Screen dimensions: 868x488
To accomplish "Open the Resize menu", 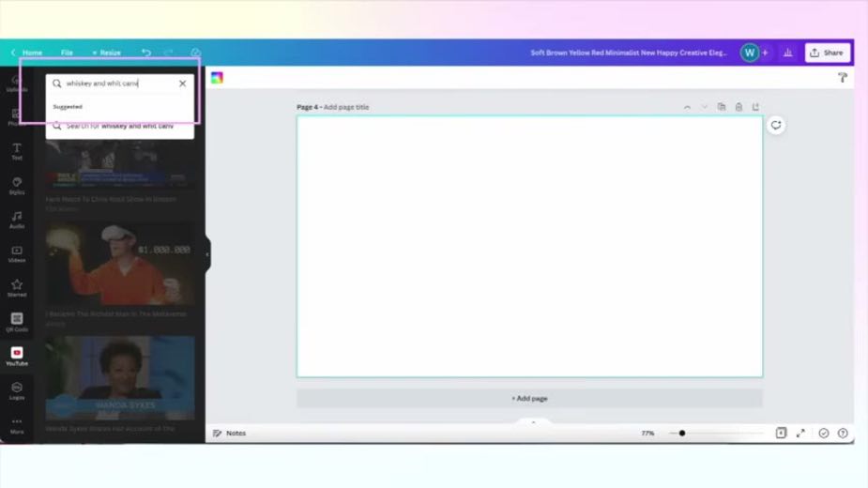I will point(106,53).
